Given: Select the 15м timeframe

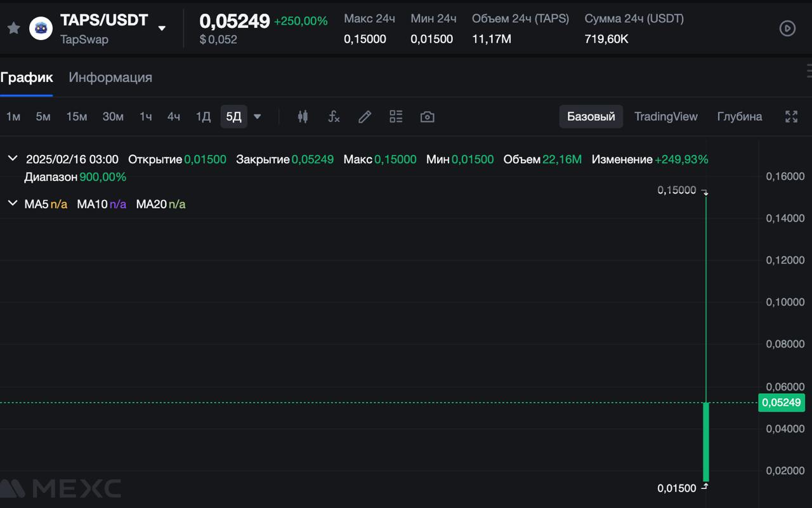Looking at the screenshot, I should (77, 117).
